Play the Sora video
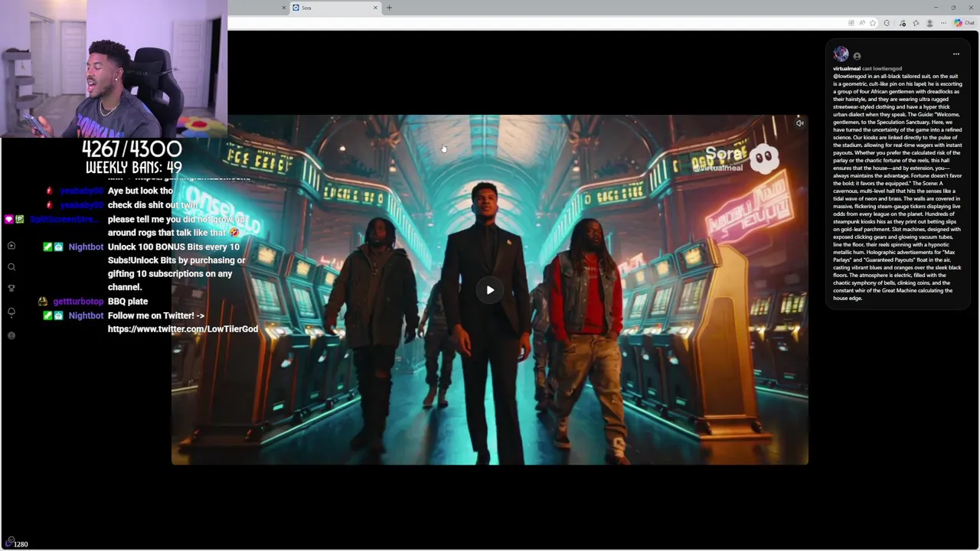The width and height of the screenshot is (980, 551). click(490, 290)
